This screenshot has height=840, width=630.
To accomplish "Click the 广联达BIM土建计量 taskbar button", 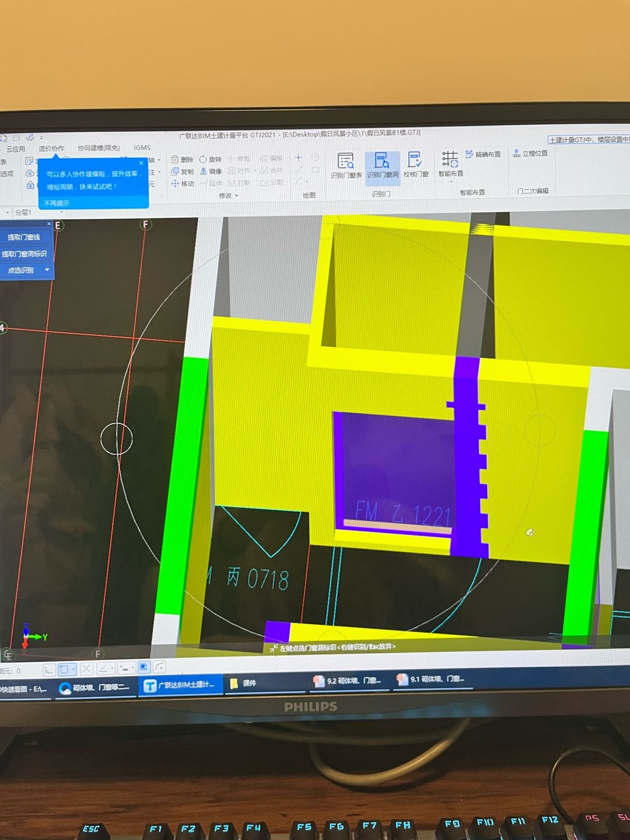I will click(181, 685).
